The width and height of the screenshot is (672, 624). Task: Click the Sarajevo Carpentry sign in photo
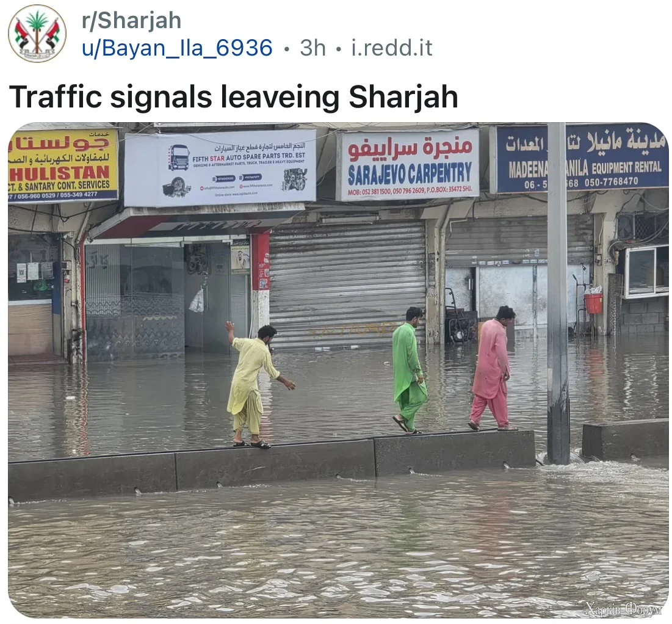(x=408, y=165)
